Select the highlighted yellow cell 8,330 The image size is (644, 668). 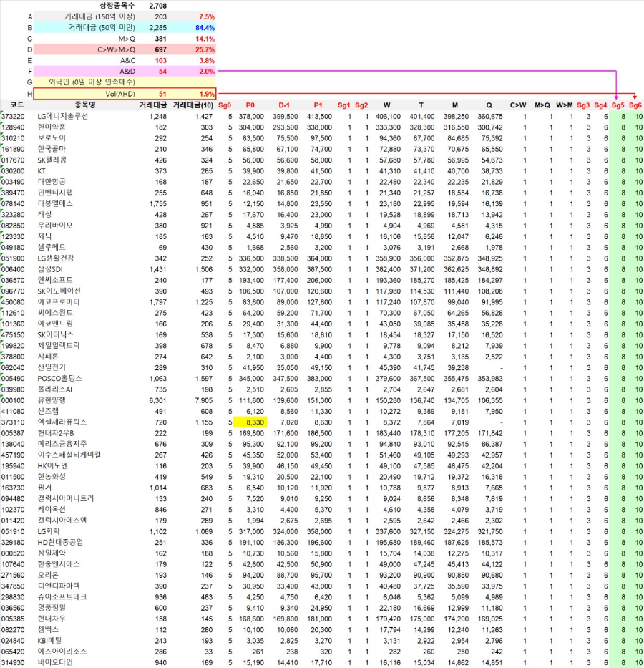(x=250, y=422)
